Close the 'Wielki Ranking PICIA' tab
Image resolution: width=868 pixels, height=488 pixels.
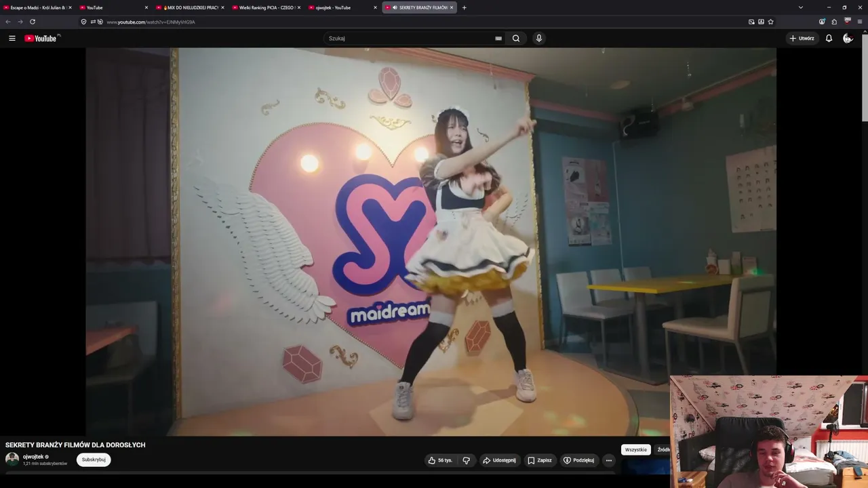[298, 7]
